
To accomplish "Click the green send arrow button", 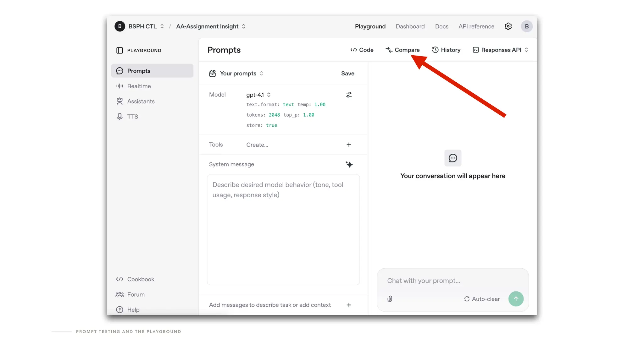I will [x=516, y=299].
